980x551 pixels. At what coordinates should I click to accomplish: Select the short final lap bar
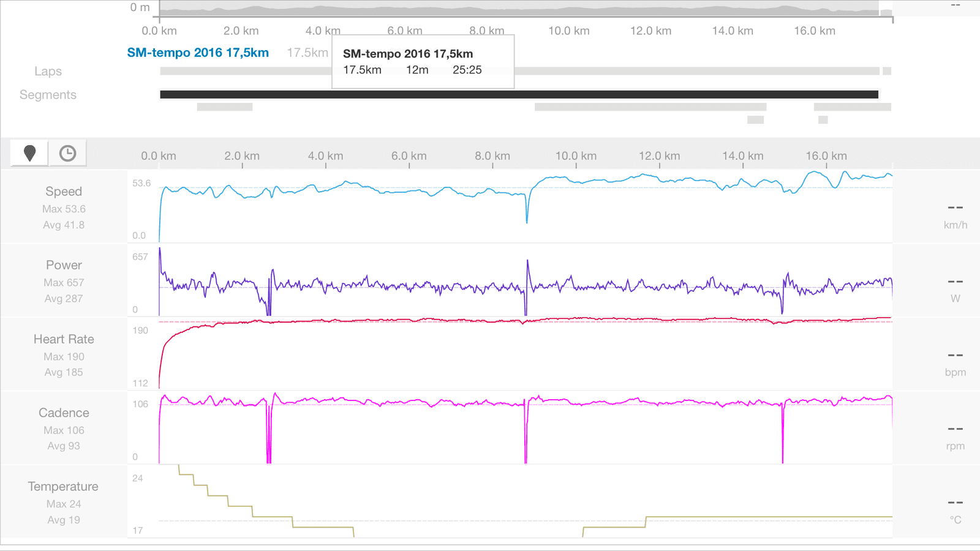pos(886,71)
